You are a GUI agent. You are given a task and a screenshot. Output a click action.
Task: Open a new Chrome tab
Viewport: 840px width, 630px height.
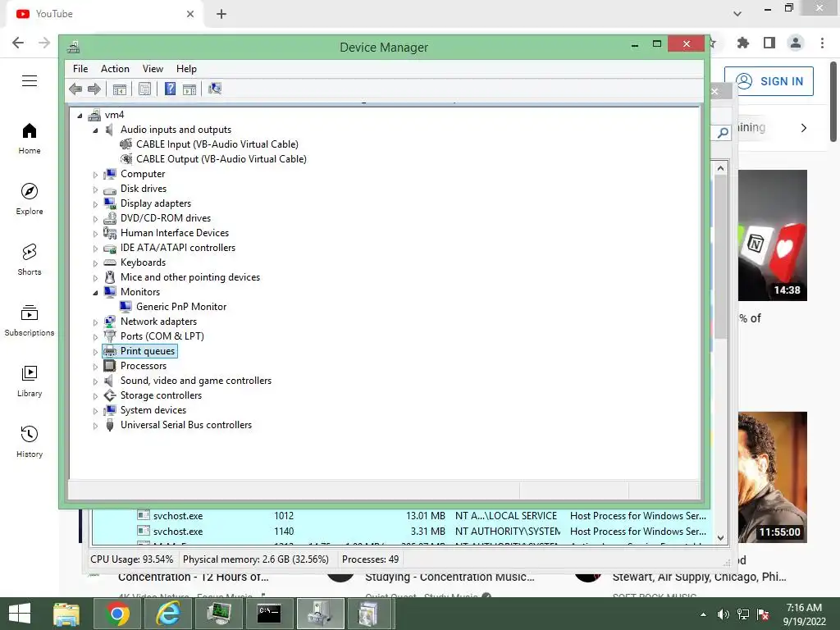pyautogui.click(x=221, y=14)
